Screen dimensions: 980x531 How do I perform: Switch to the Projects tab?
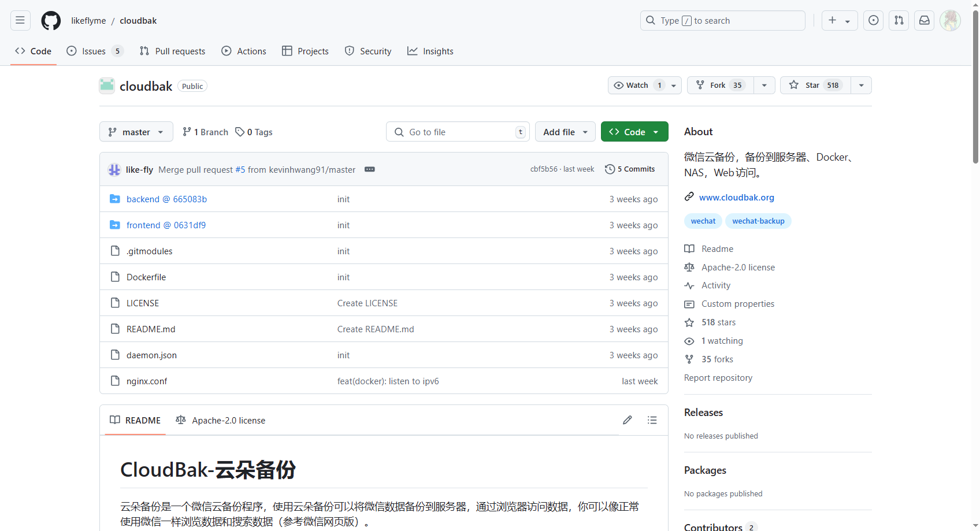pos(305,51)
